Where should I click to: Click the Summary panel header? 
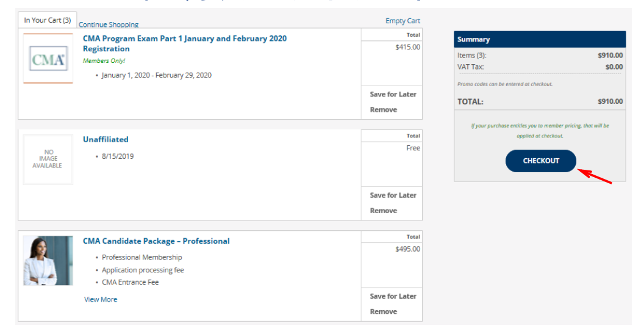(x=539, y=40)
